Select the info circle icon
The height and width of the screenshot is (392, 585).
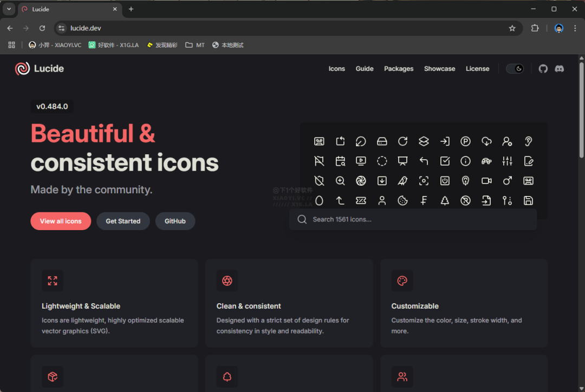465,161
